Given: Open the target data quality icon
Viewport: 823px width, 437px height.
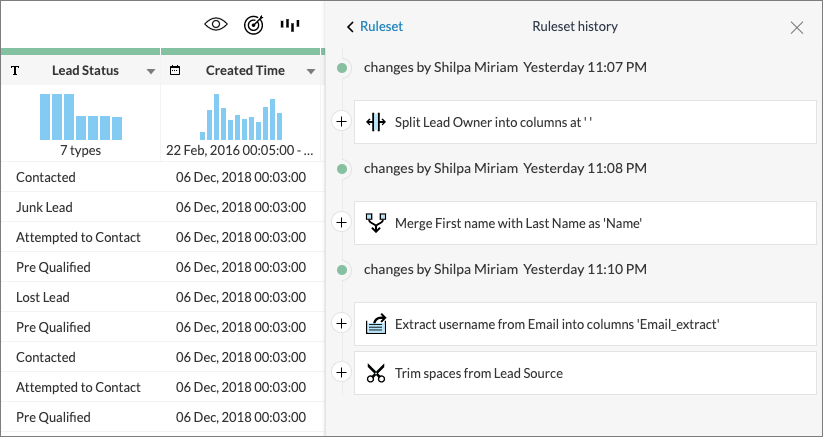Looking at the screenshot, I should (253, 25).
